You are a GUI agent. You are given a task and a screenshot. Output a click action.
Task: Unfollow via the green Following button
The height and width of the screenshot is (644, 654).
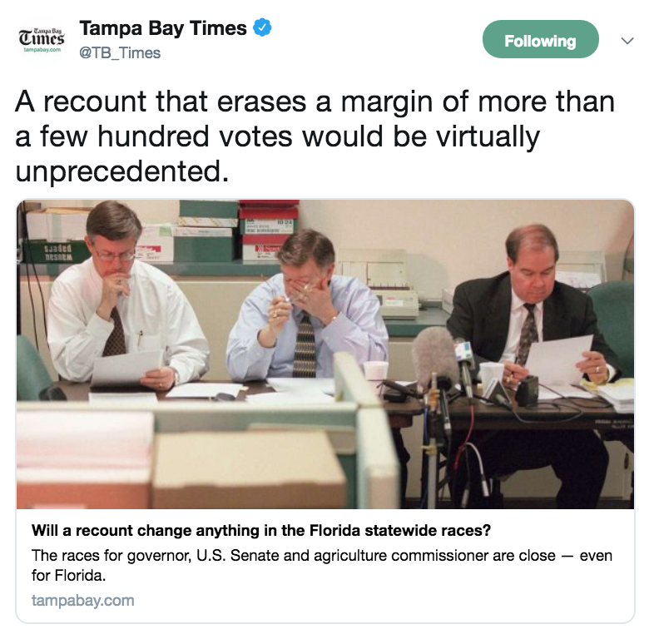pos(541,39)
